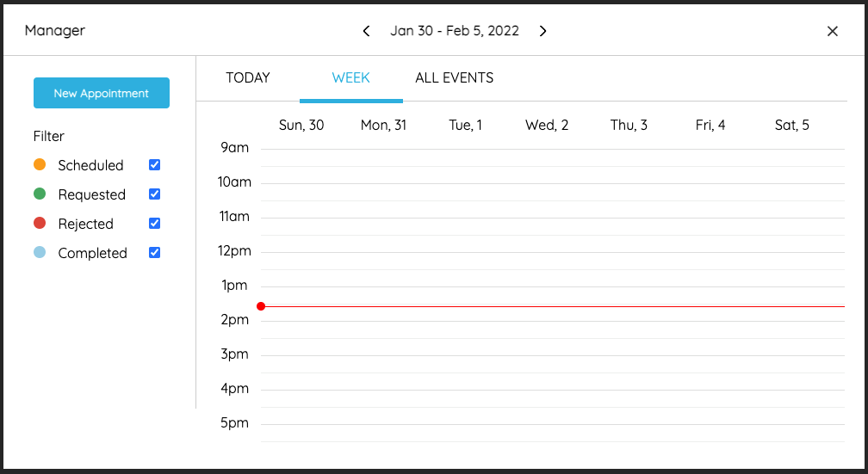868x474 pixels.
Task: Toggle the Requested filter checkbox
Action: click(x=155, y=194)
